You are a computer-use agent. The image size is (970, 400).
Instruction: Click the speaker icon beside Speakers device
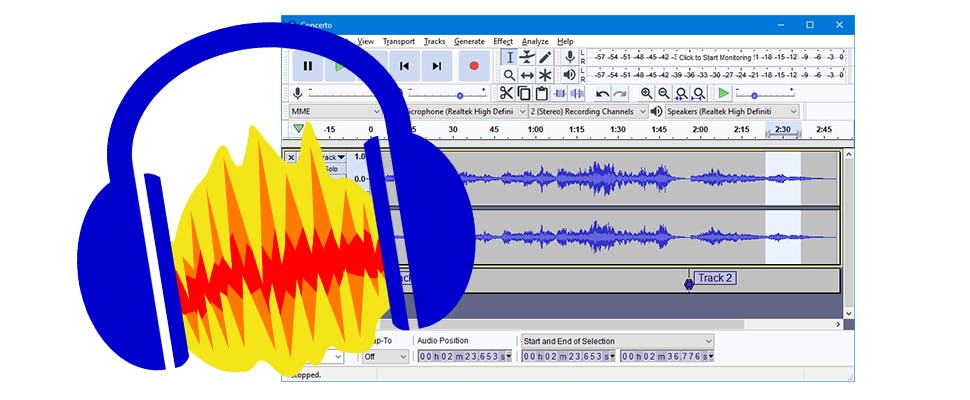point(656,111)
